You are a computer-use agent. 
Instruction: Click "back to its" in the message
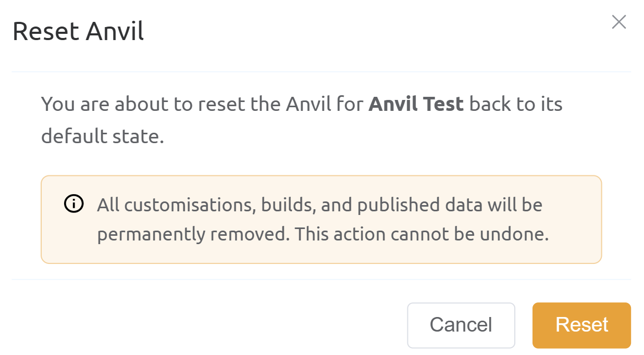(516, 104)
